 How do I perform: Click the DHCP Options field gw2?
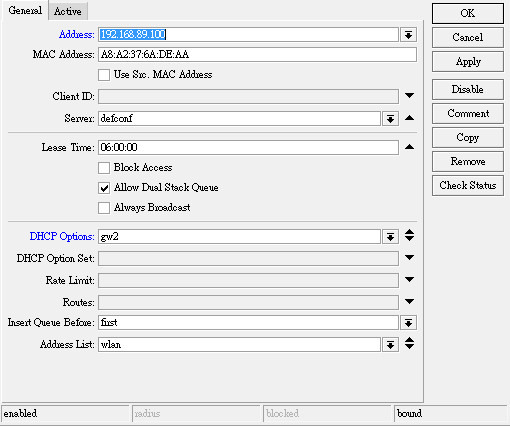tap(239, 237)
